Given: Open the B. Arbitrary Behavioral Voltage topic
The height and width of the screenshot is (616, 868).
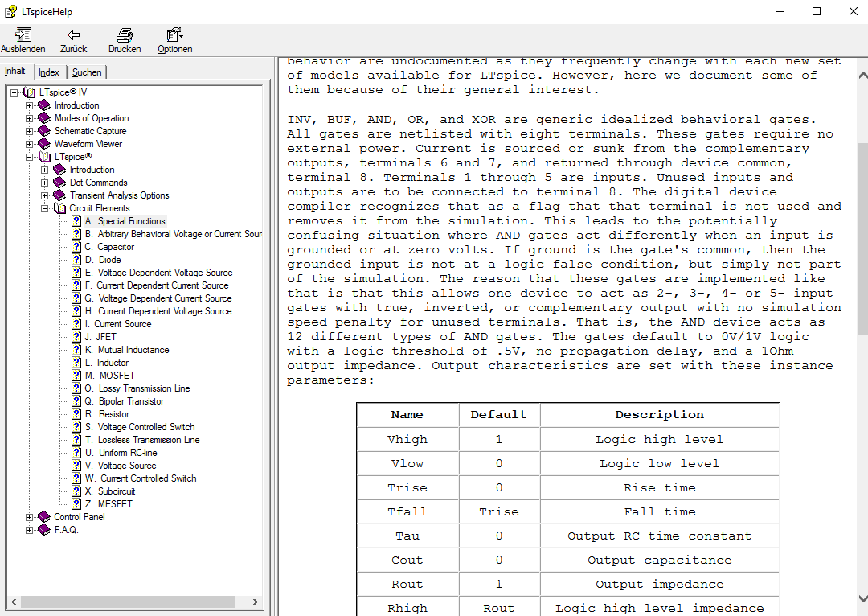Looking at the screenshot, I should (x=174, y=234).
